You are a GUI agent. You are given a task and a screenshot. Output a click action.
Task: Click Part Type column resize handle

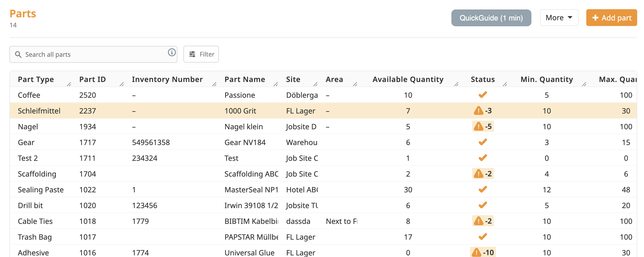tap(69, 84)
